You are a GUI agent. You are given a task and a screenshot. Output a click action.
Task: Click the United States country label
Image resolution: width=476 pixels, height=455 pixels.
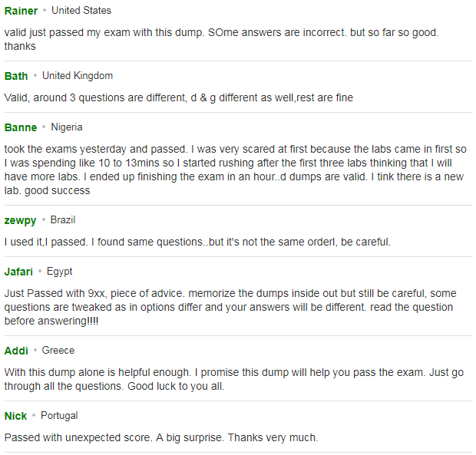[x=81, y=10]
